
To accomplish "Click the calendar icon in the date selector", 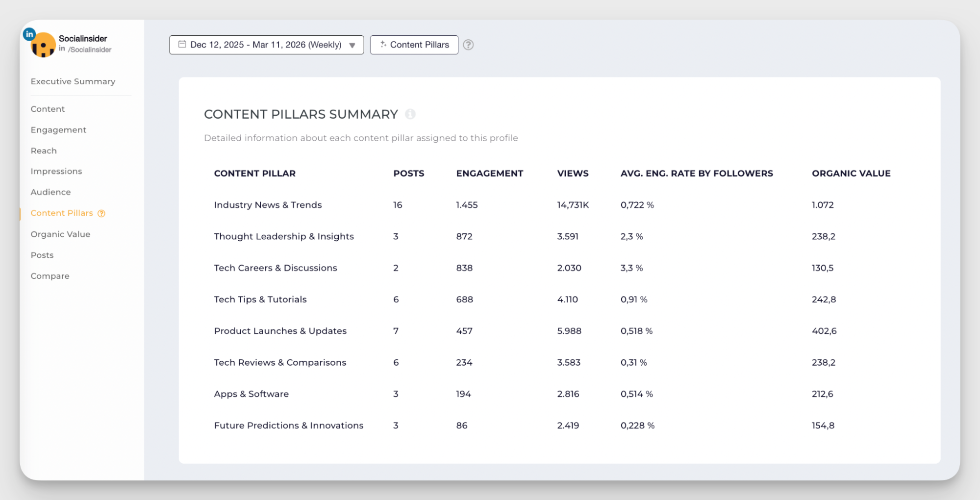I will tap(182, 44).
